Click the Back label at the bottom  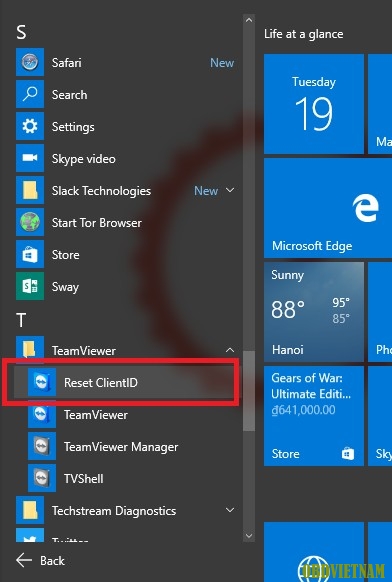(x=52, y=560)
